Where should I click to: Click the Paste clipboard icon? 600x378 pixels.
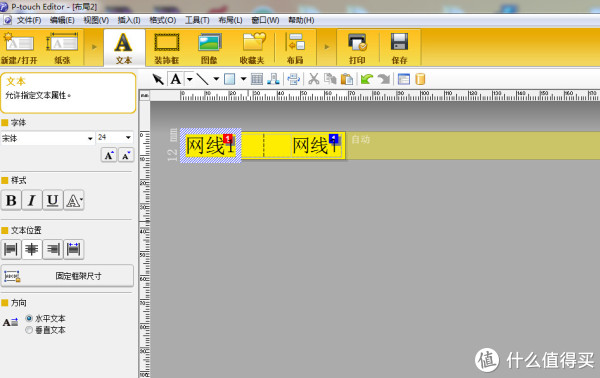pyautogui.click(x=347, y=79)
